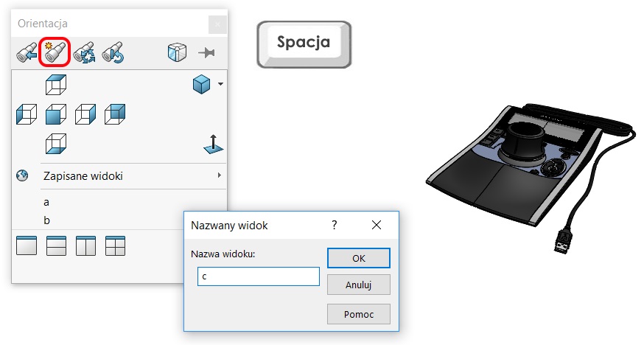Select the Front view cube
The width and height of the screenshot is (644, 345).
(56, 114)
